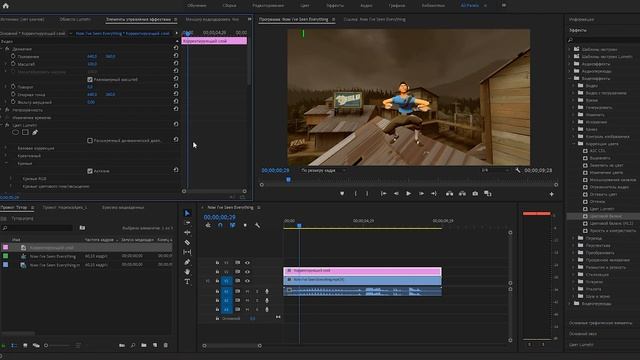Go to In point in Program monitor
The width and height of the screenshot is (640, 360).
click(383, 193)
